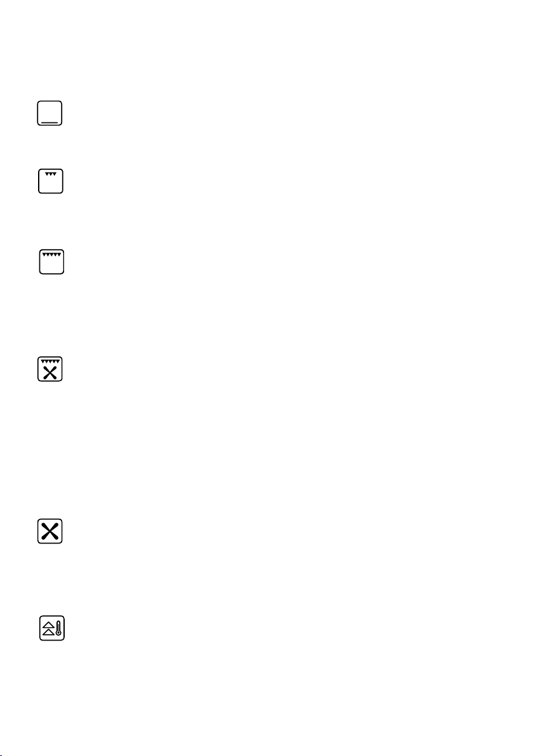This screenshot has width=533, height=756.
Task: Select the bottom heat mode symbol
Action: pyautogui.click(x=49, y=114)
